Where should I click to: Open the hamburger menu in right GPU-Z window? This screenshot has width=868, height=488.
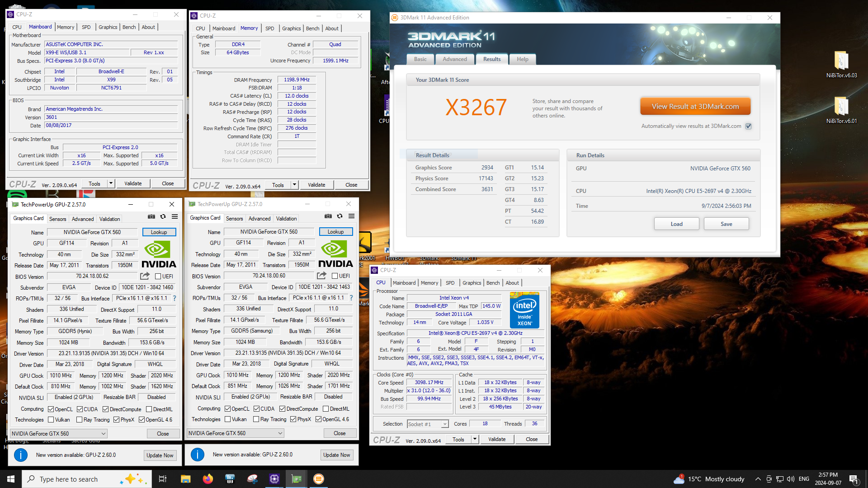tap(351, 216)
